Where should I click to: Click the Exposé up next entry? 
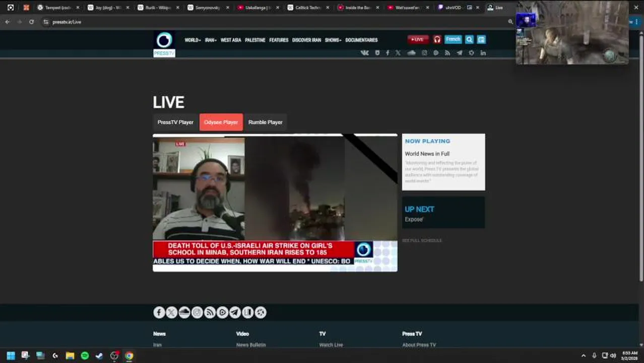coord(414,219)
